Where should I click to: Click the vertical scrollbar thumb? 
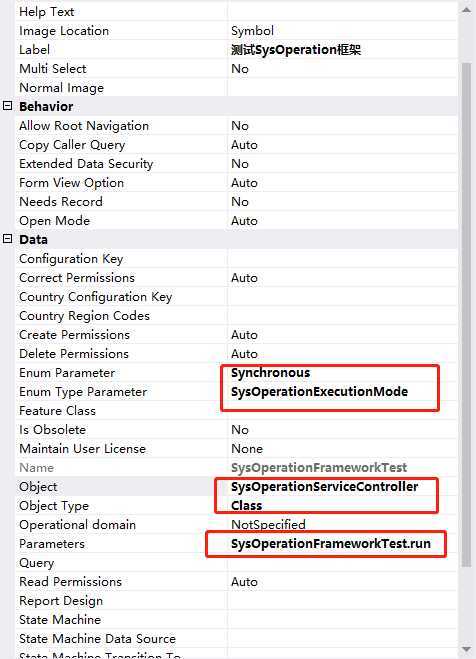[466, 315]
